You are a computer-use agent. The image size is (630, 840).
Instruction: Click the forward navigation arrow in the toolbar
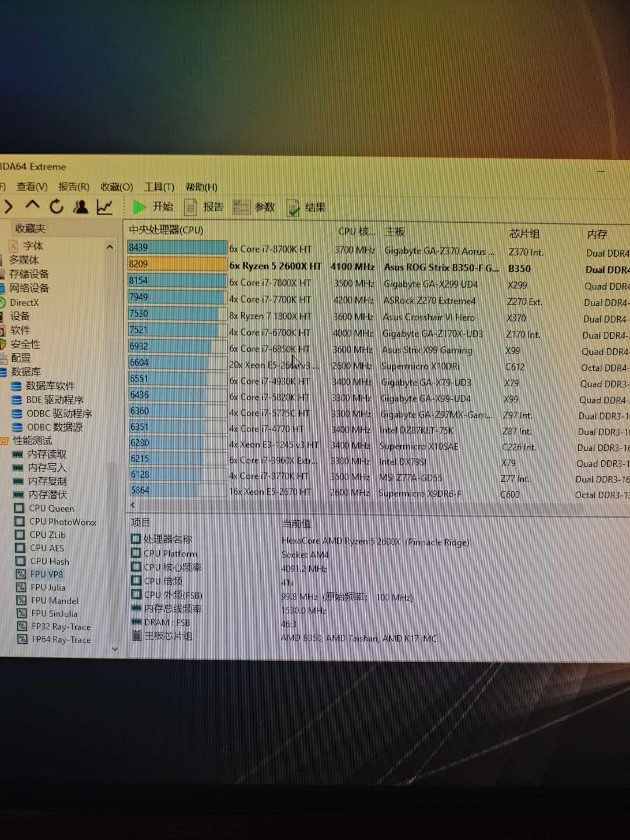tap(8, 205)
